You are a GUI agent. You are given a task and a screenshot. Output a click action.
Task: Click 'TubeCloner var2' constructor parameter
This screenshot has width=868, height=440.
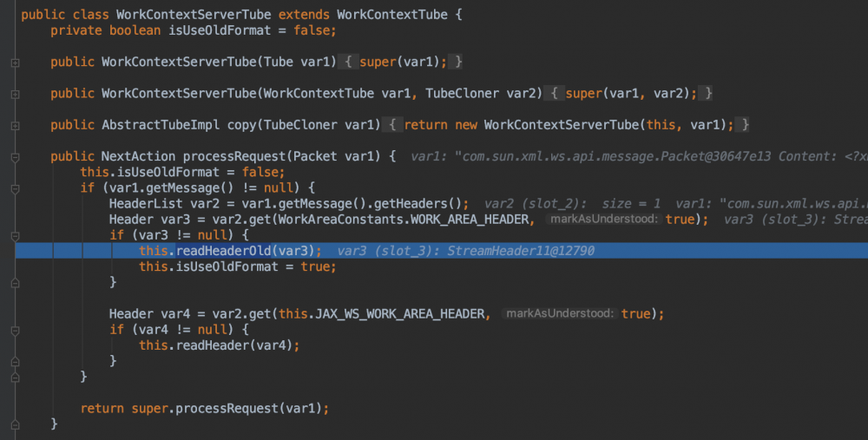[483, 94]
